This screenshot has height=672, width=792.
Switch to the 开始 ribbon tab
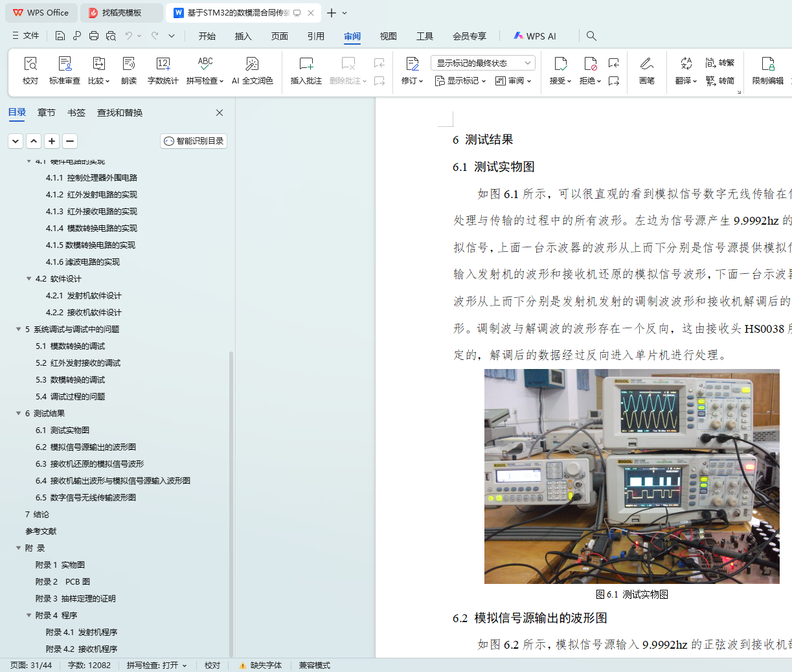click(207, 36)
